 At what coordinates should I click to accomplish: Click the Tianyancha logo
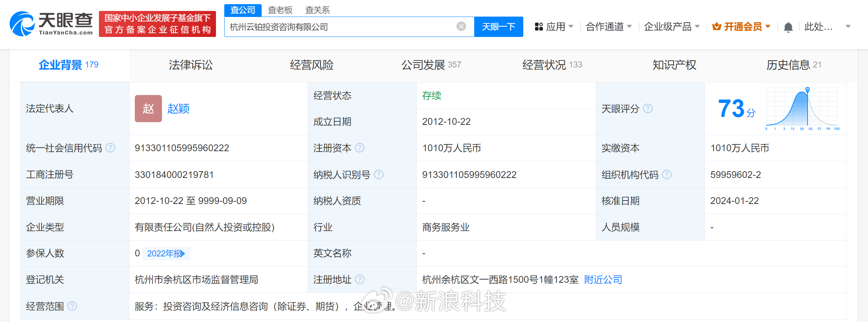point(51,24)
